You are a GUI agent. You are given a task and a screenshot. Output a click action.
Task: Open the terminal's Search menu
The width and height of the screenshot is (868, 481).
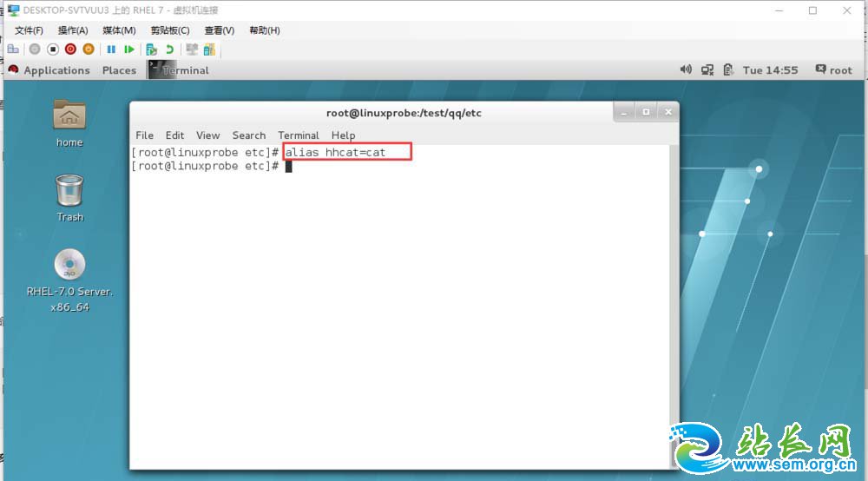248,135
